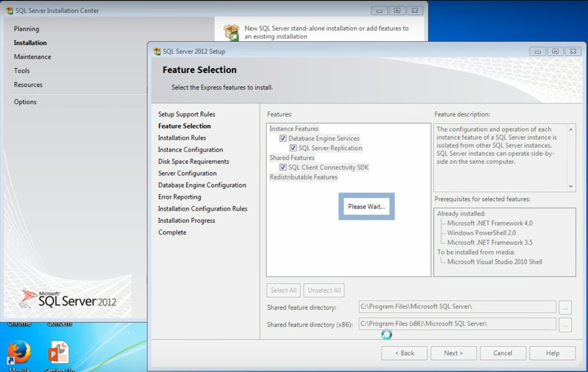The height and width of the screenshot is (372, 588).
Task: Click the Firefox desktop shortcut icon
Action: tap(19, 353)
